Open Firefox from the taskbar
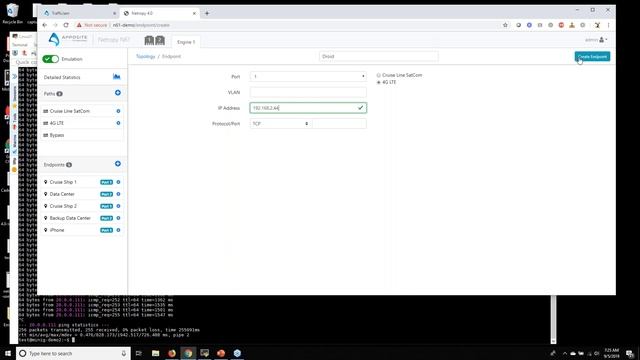This screenshot has height=360, width=640. click(172, 353)
